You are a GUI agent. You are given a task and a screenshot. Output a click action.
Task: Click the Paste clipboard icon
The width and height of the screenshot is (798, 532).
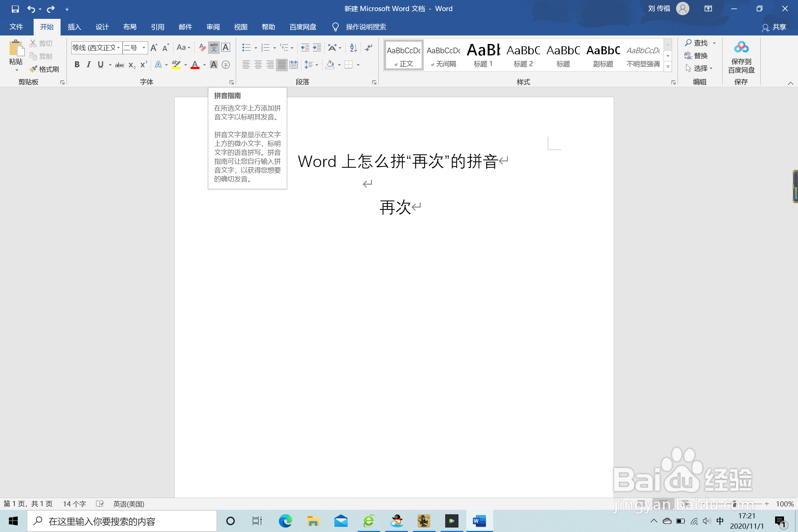[16, 48]
